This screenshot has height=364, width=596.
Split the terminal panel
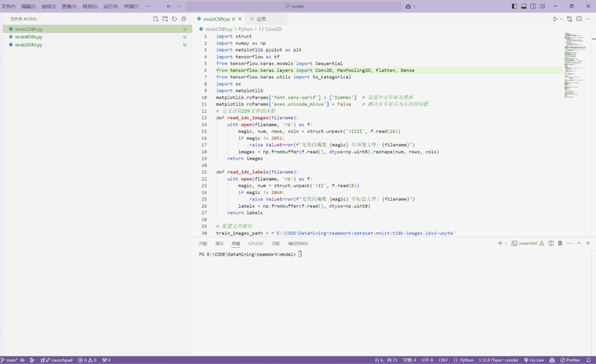[x=551, y=244]
